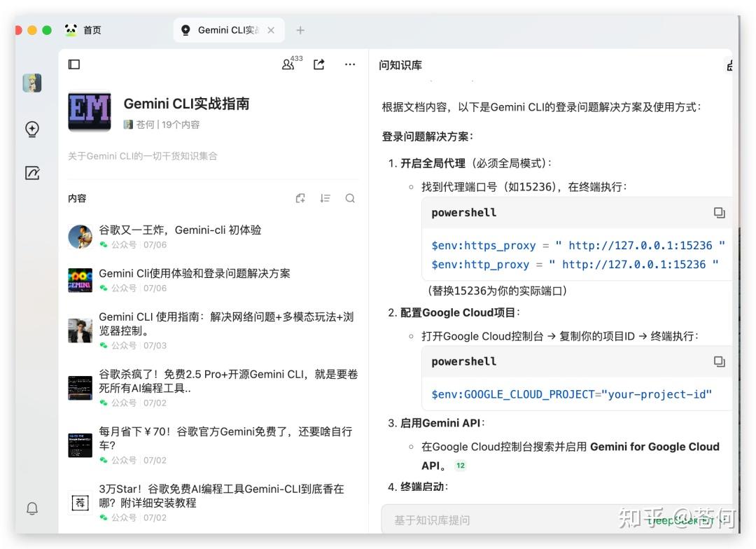Search within the 内容 content list
This screenshot has width=756, height=549.
[350, 198]
